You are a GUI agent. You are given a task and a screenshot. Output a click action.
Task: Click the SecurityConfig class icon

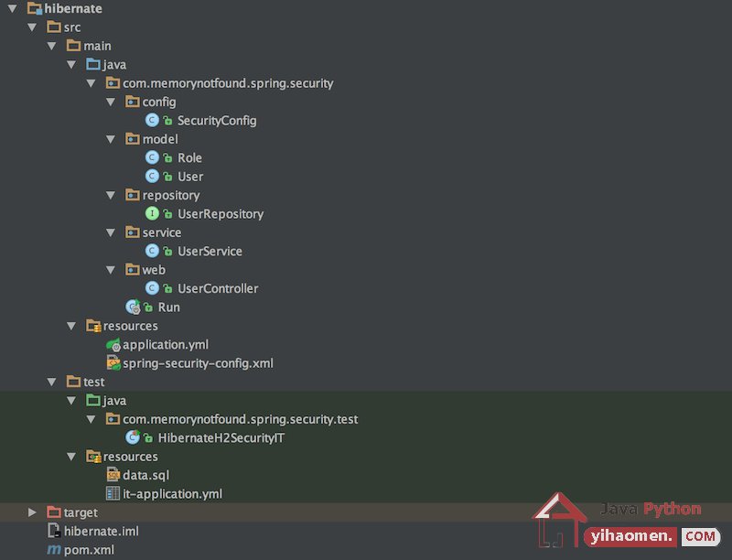coord(152,121)
